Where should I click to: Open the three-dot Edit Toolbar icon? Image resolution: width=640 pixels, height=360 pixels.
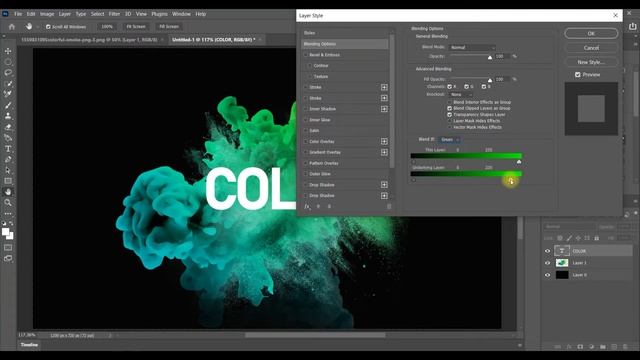coord(8,213)
